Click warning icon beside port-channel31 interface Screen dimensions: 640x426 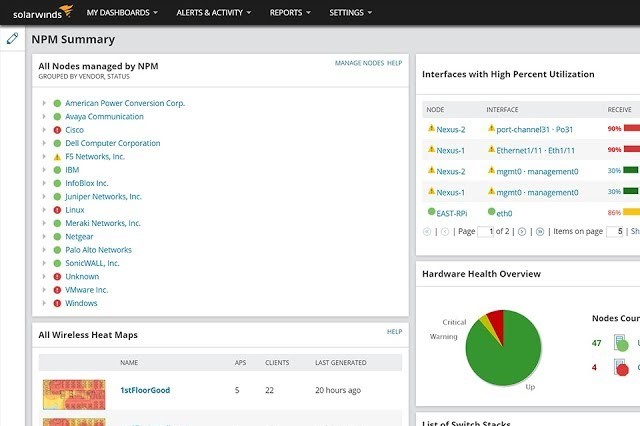click(x=491, y=128)
